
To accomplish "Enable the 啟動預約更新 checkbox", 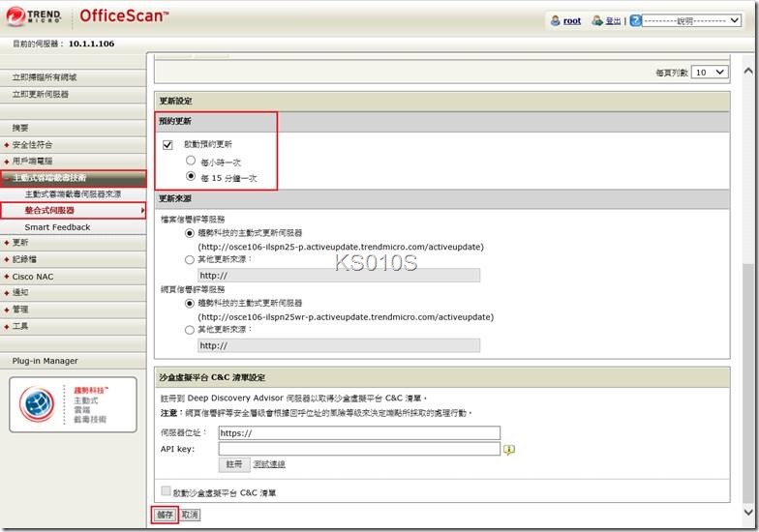I will click(167, 144).
